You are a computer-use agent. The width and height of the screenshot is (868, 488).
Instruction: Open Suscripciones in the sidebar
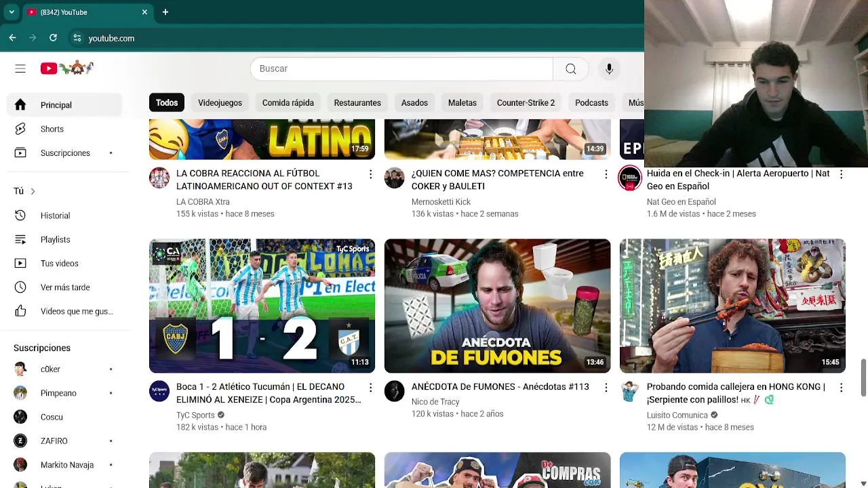point(64,153)
